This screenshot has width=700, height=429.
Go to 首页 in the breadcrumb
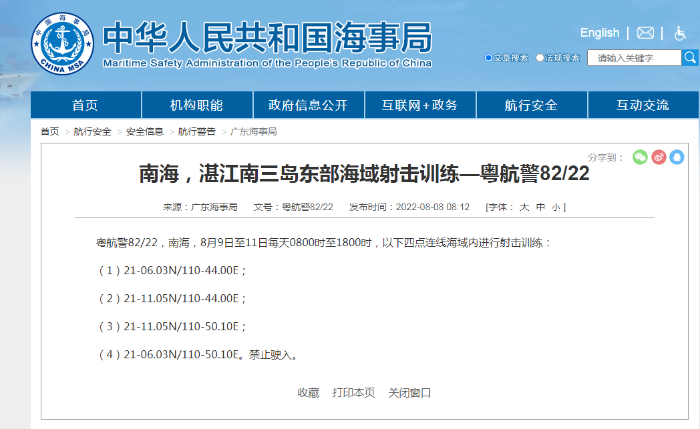point(50,131)
